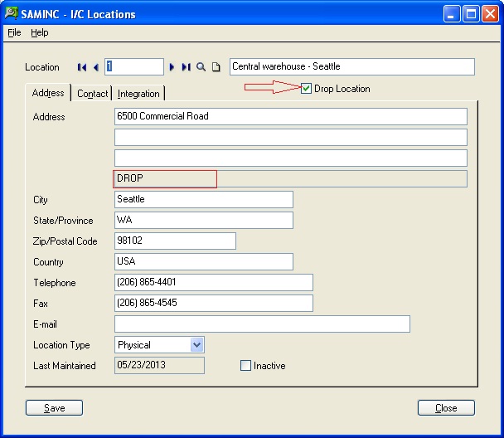Focus the third empty address line
This screenshot has width=504, height=438.
(x=291, y=158)
